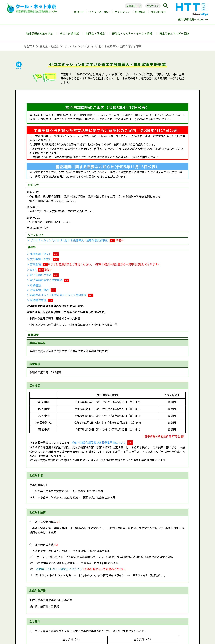Open PDF icon next to 電子申請の手引き
215x644 pixels.
[56, 275]
